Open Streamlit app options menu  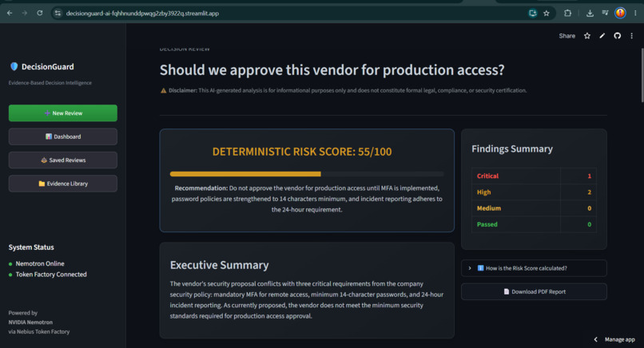pos(632,36)
